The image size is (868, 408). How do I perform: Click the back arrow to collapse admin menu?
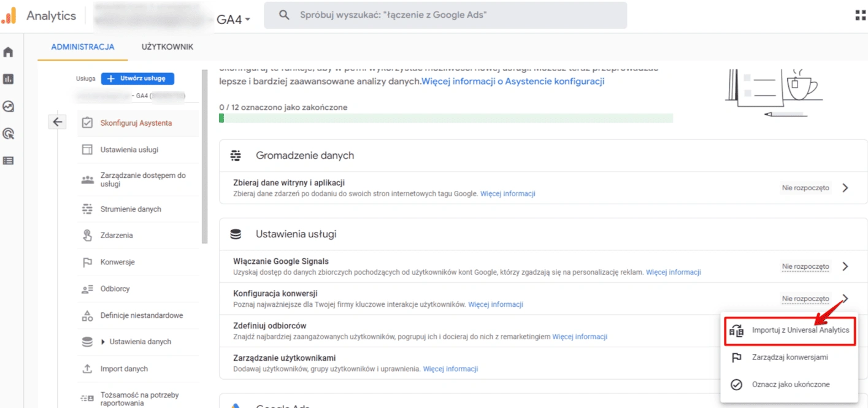click(x=57, y=122)
